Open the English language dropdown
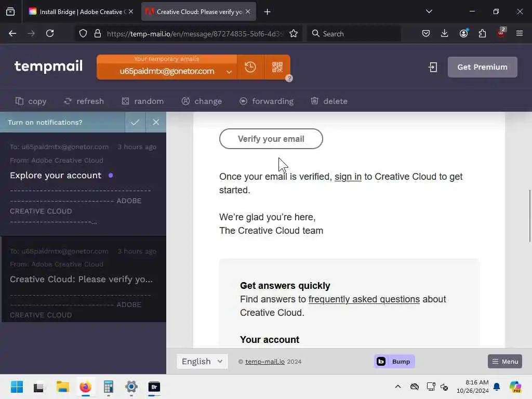Viewport: 532px width, 399px height. point(202,362)
